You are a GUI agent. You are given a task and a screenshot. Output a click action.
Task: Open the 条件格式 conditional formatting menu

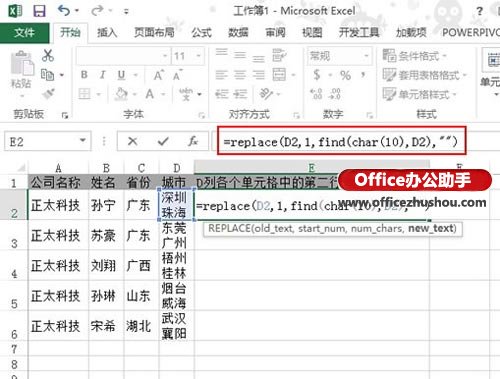(x=414, y=56)
